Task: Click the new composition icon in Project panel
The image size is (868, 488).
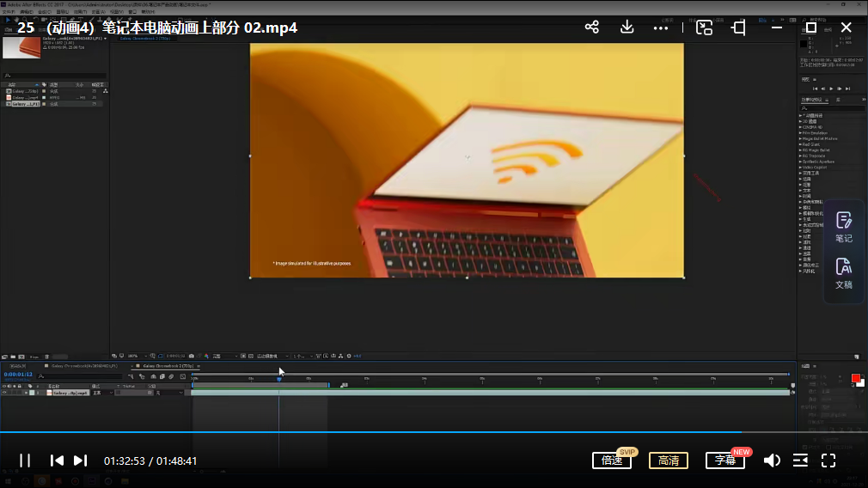Action: [21, 357]
